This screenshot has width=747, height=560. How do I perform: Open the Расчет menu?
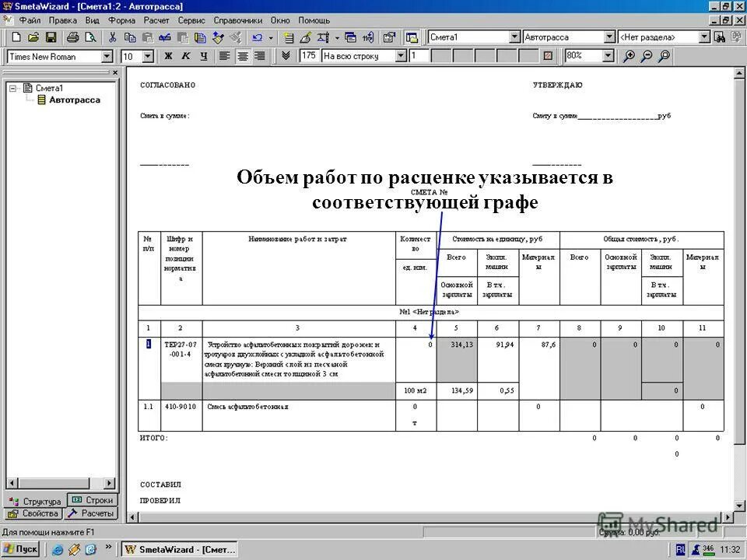point(156,20)
